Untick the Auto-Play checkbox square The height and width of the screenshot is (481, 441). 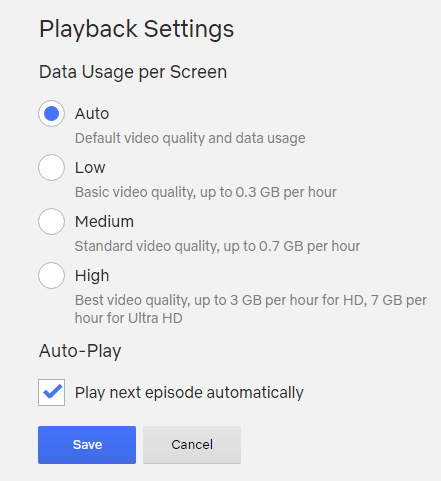click(51, 392)
